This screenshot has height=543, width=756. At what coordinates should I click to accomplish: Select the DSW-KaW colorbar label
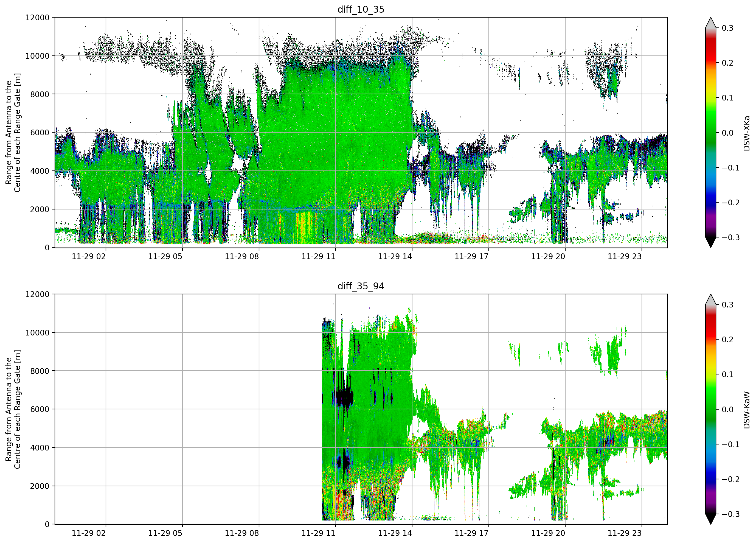tap(746, 410)
